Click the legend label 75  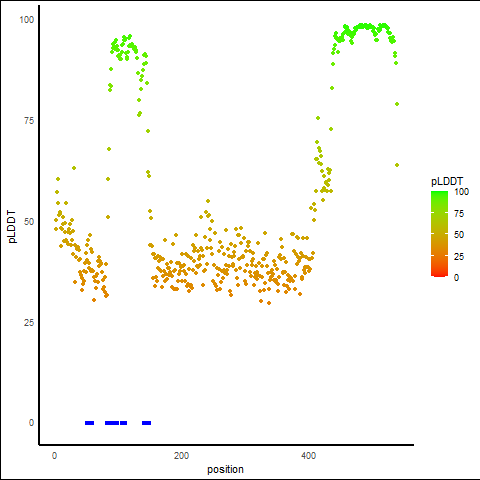point(459,214)
